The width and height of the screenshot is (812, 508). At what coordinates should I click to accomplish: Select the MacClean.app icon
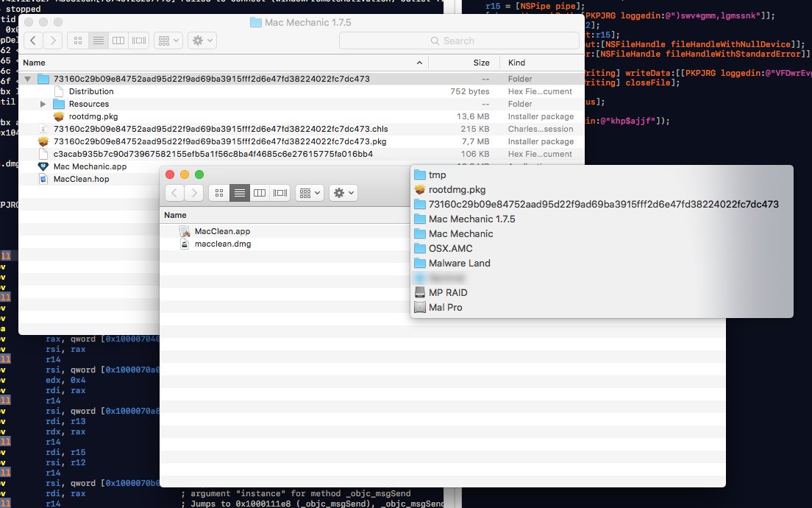tap(185, 231)
